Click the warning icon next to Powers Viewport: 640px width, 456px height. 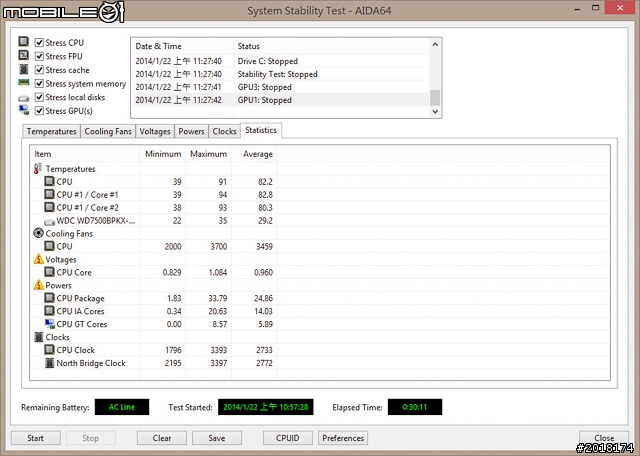pos(38,285)
